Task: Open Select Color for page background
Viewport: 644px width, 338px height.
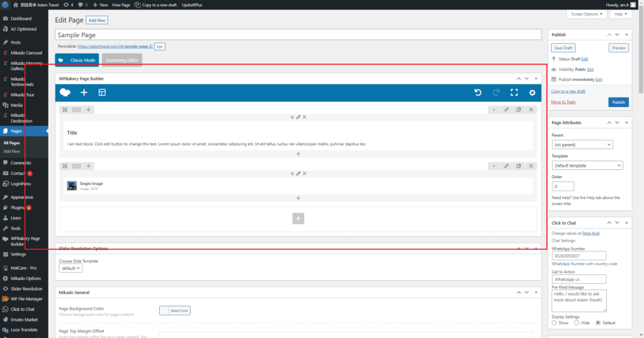Action: pyautogui.click(x=175, y=310)
